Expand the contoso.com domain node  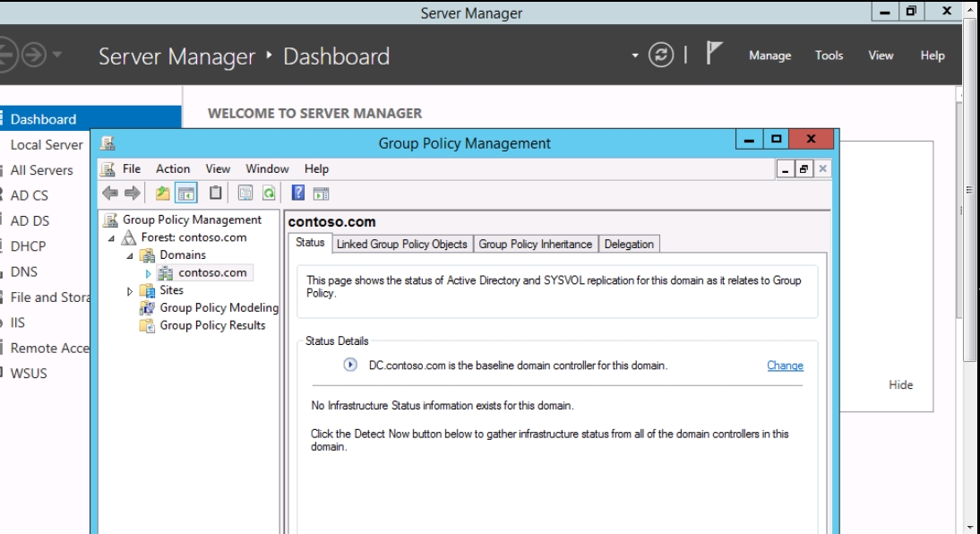tap(148, 273)
